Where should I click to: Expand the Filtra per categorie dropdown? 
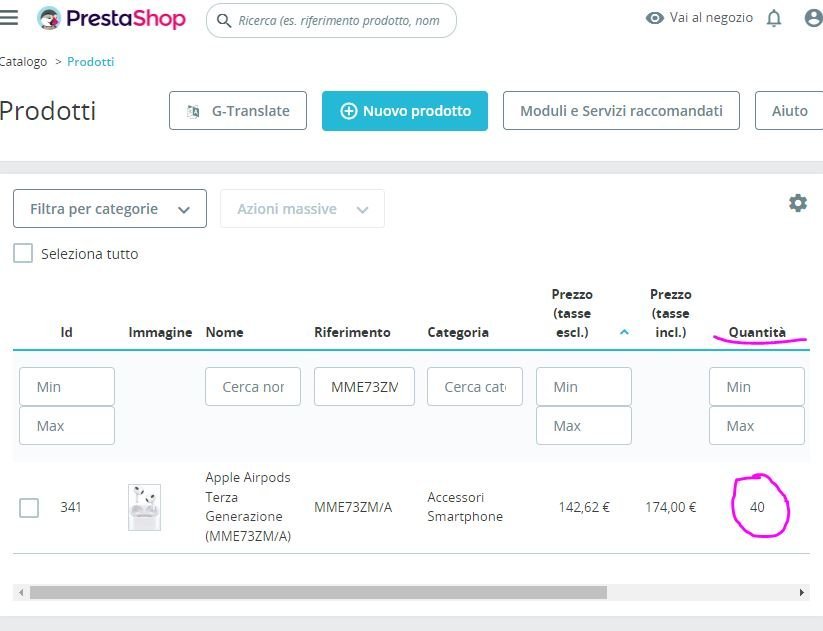click(x=110, y=208)
